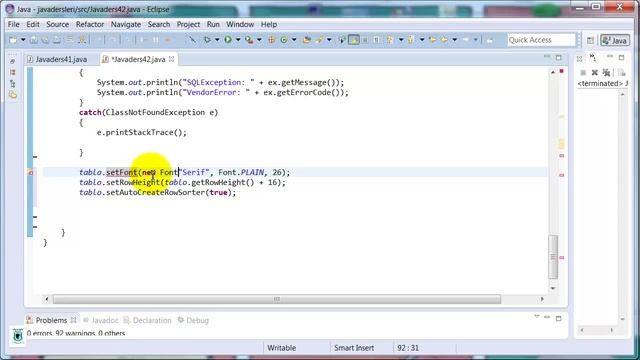
Task: Click the error marker beside setFont line
Action: [x=30, y=173]
